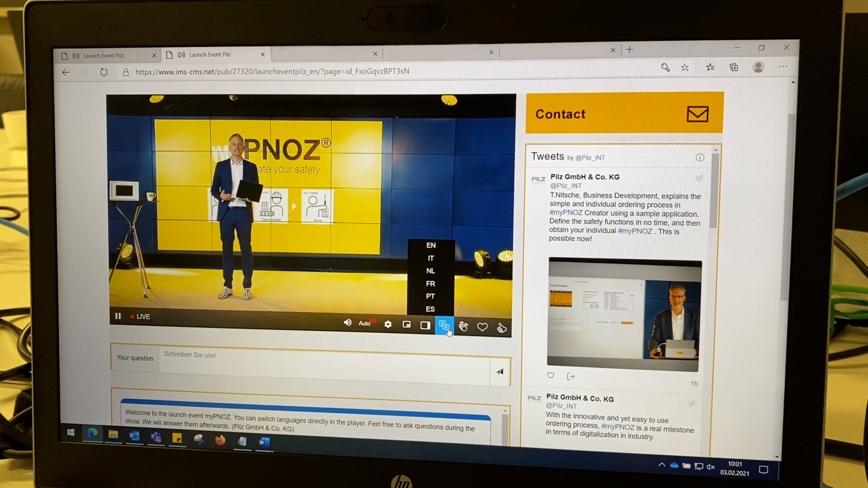Open the favorites list
The width and height of the screenshot is (868, 488).
(710, 67)
